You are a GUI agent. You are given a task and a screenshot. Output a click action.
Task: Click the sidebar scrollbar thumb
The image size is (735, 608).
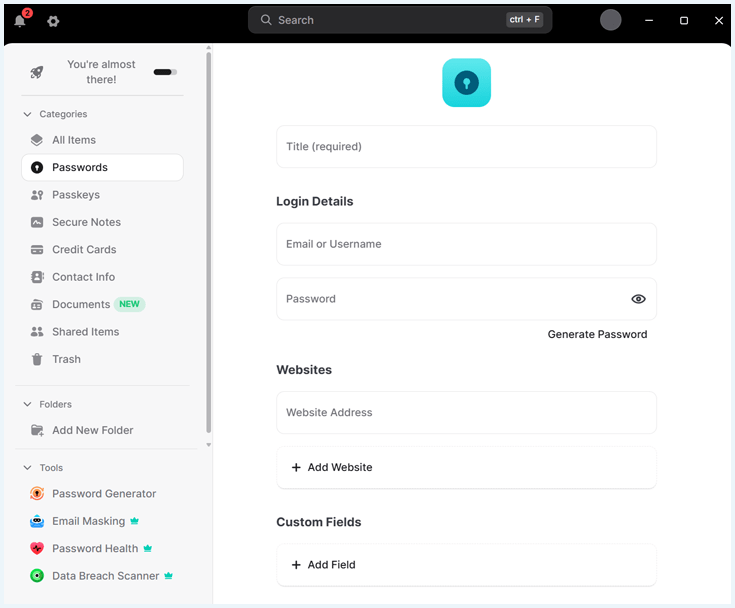(x=209, y=242)
